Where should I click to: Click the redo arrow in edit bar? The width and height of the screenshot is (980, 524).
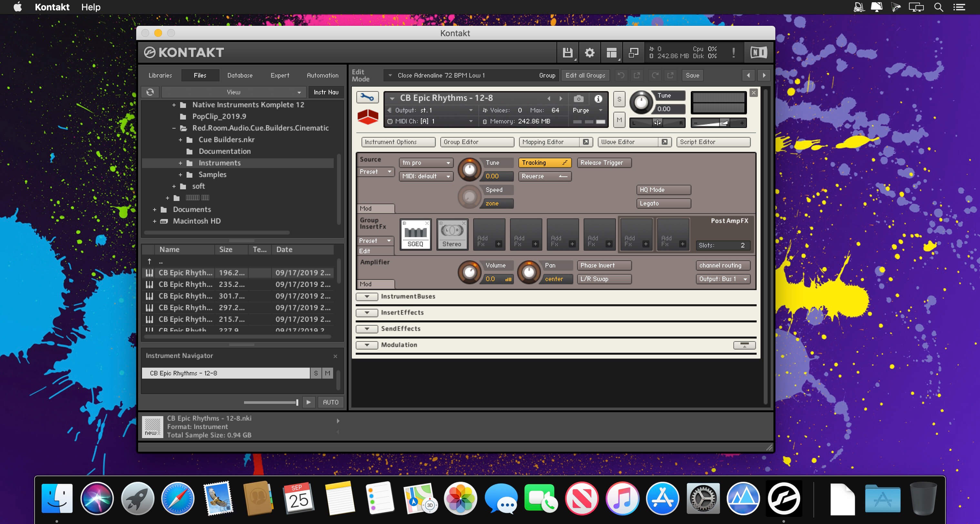click(x=655, y=75)
